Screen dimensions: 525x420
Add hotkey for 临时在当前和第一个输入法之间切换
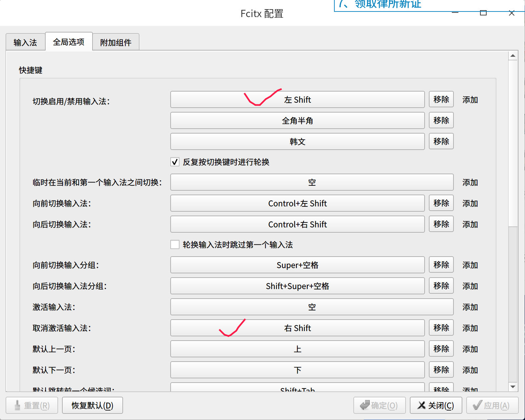[470, 182]
